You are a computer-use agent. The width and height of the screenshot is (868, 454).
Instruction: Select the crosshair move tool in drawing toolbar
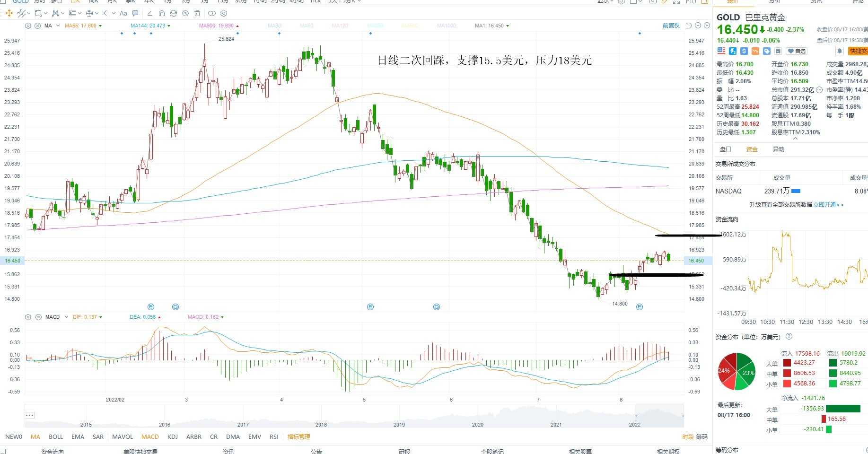(x=9, y=13)
